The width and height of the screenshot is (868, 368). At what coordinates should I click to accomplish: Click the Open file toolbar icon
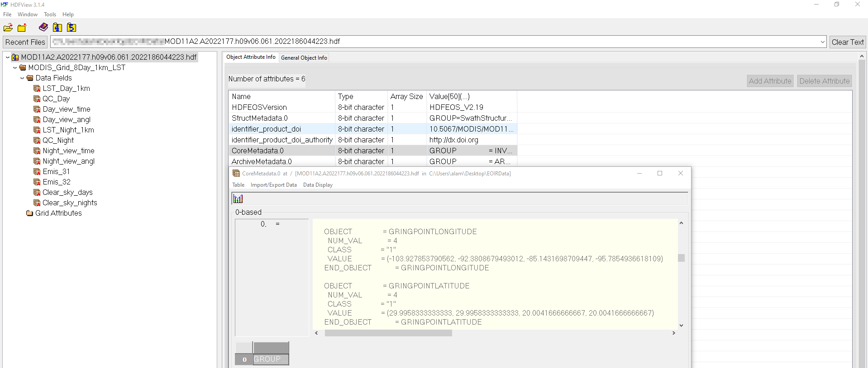point(8,28)
